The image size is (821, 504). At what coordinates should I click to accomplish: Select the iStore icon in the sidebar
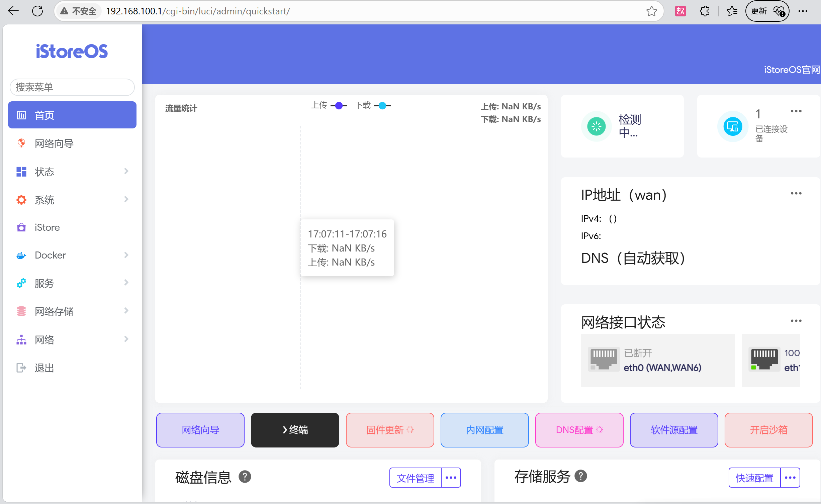coord(21,227)
